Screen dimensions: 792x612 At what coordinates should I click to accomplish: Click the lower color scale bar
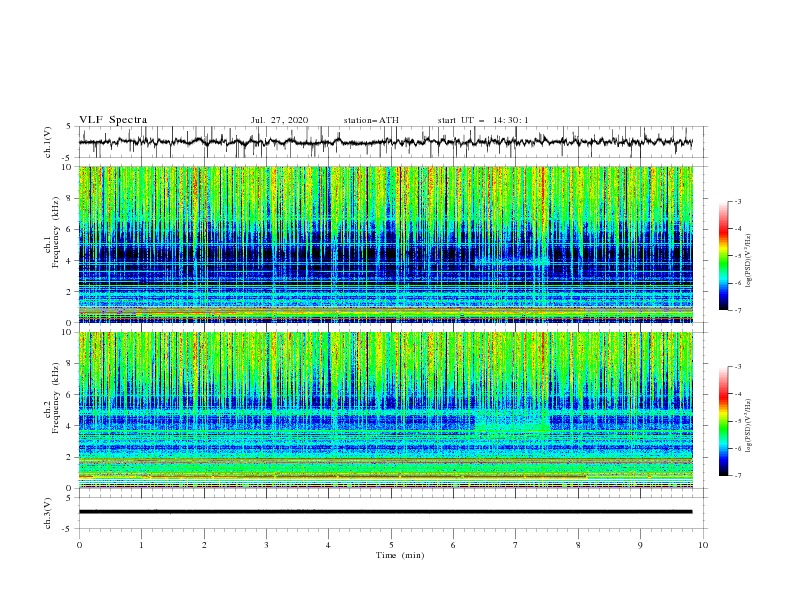point(723,421)
